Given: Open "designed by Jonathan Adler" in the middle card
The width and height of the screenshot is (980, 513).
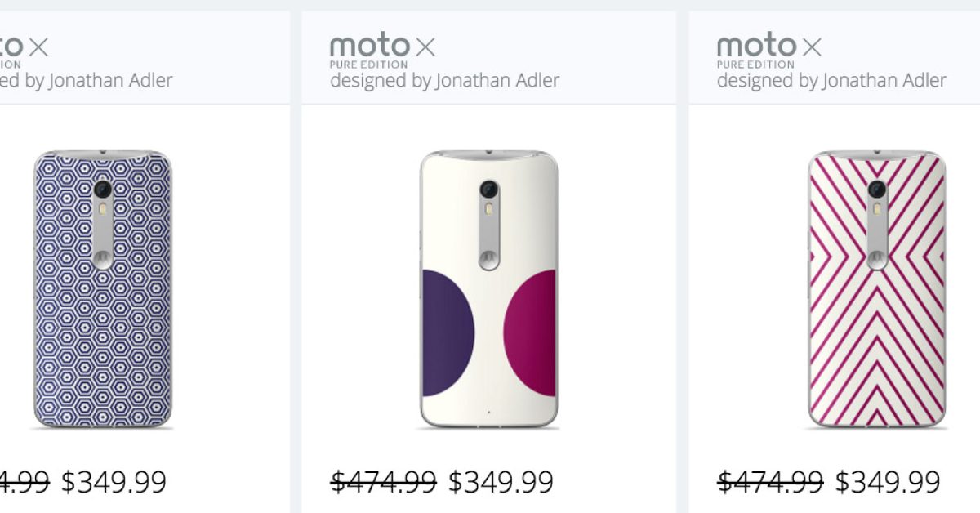Looking at the screenshot, I should [444, 81].
